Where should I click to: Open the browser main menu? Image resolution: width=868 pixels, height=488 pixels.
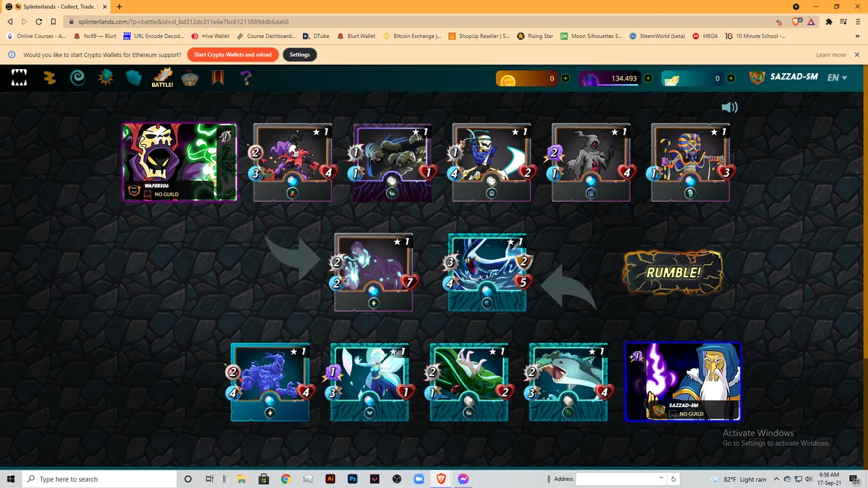pos(857,22)
